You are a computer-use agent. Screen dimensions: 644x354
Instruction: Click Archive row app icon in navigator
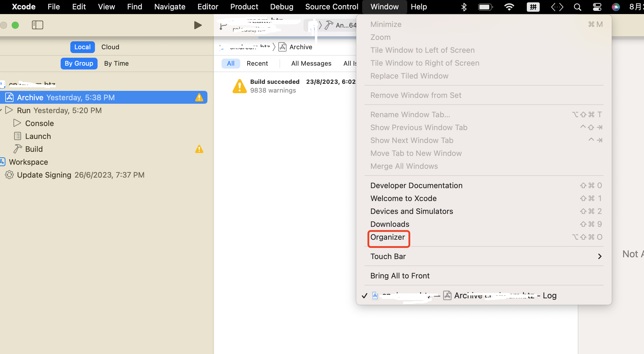pos(9,97)
